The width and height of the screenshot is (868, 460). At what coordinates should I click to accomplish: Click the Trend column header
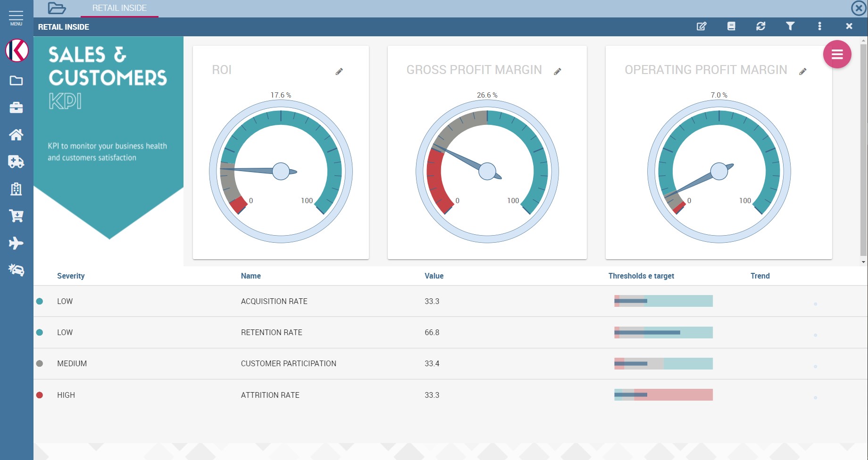tap(760, 276)
